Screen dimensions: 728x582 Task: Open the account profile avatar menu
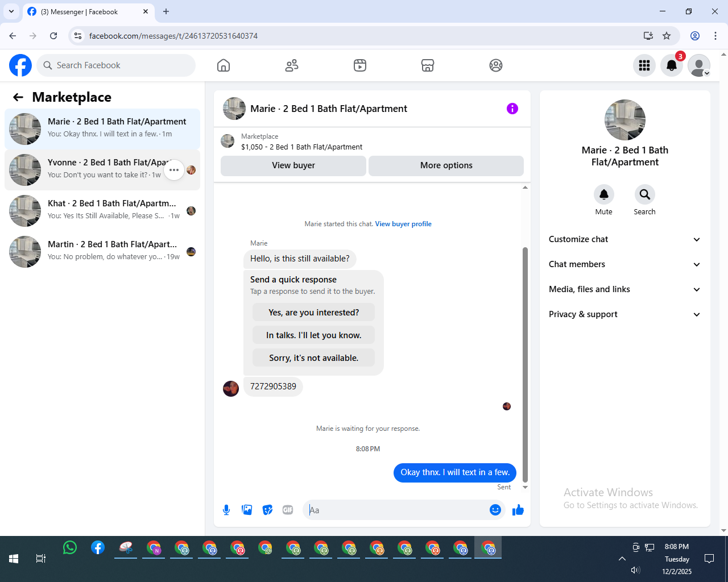699,65
